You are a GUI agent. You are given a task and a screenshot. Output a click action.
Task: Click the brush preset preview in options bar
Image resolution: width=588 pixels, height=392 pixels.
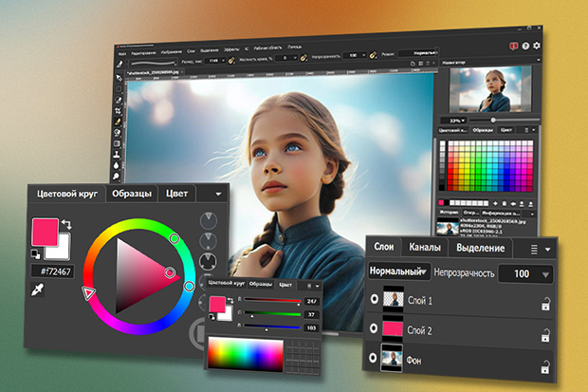point(153,63)
